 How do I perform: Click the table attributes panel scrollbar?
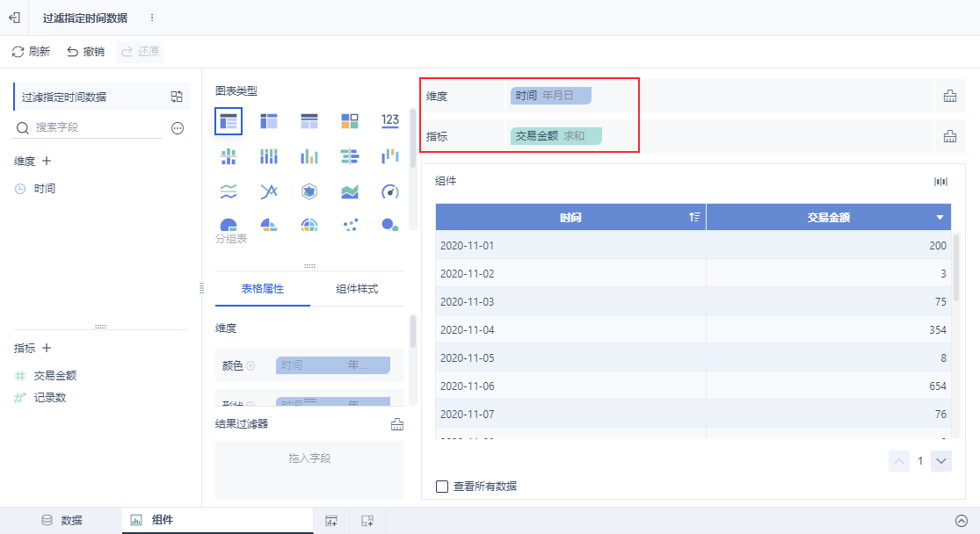[412, 331]
